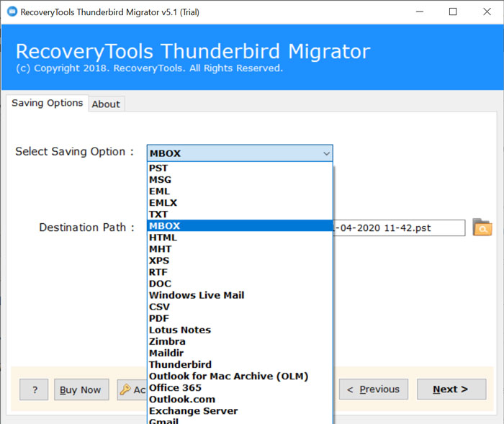Pick PDF from the saving options
The width and height of the screenshot is (504, 424).
click(x=240, y=319)
